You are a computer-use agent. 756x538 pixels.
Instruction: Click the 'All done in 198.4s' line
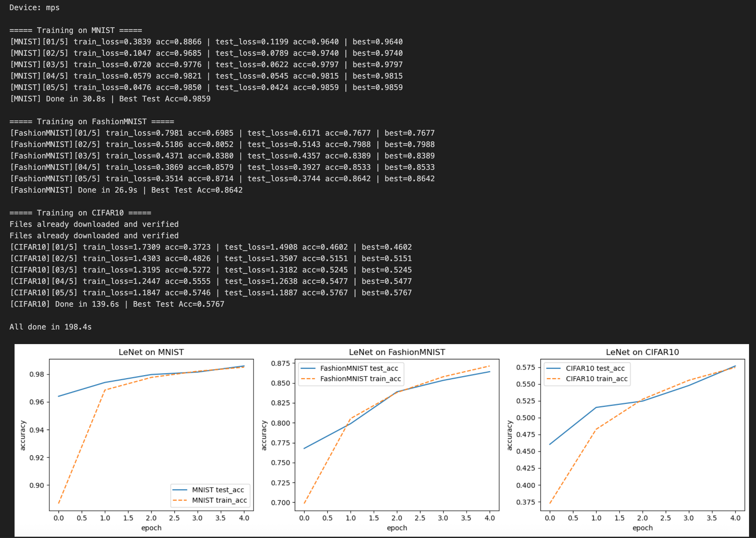click(x=51, y=327)
